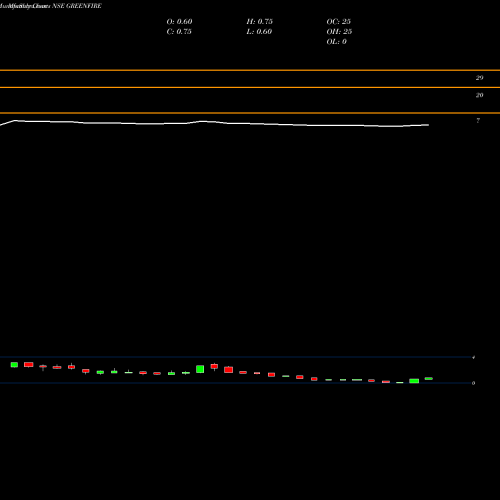This screenshot has width=500, height=500.
Task: Click the last green candle at the chart's right end
Action: tap(429, 379)
